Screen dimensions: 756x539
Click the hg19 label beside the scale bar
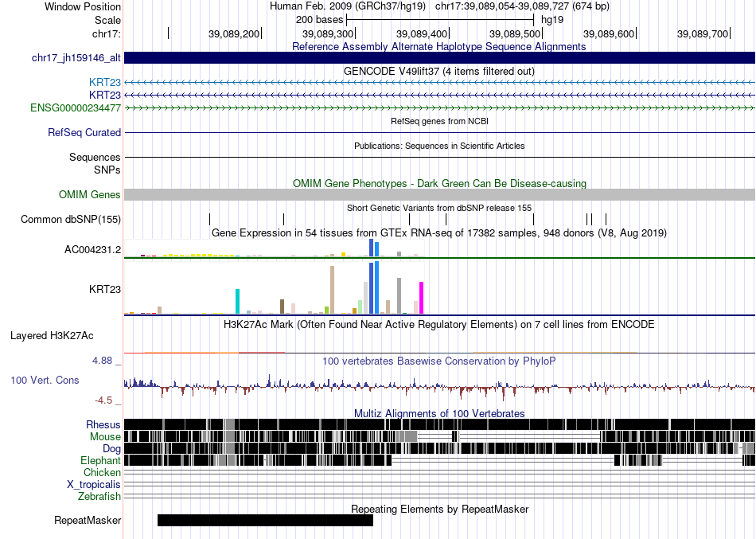[552, 20]
